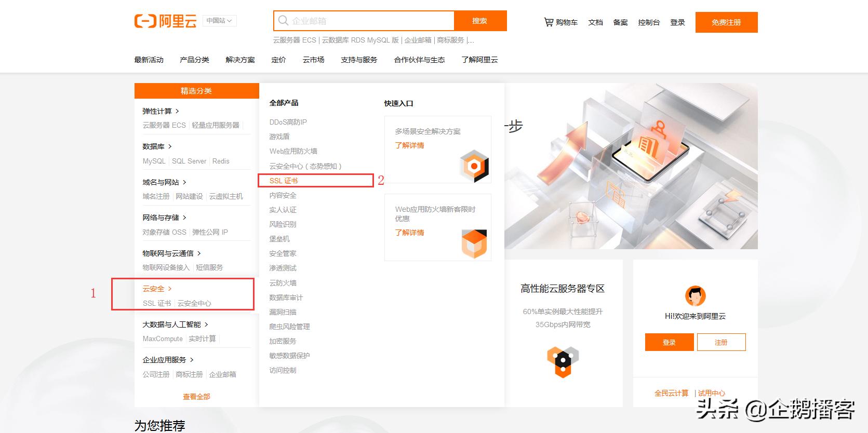Expand the 云安全 category

click(157, 289)
